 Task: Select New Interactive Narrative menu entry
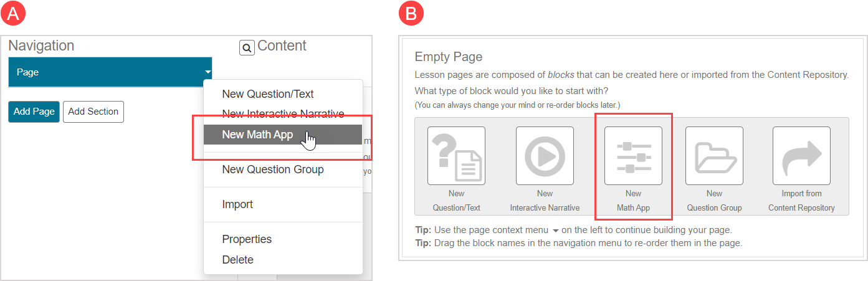[x=283, y=114]
